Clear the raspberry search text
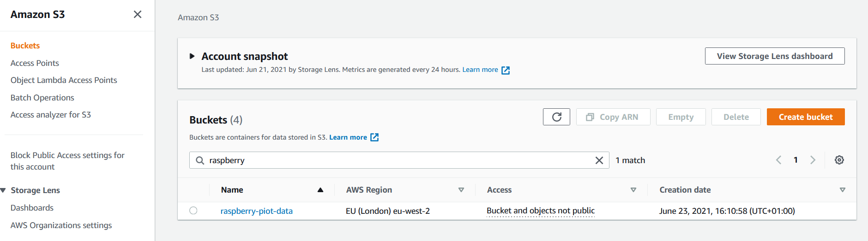868x241 pixels. (599, 160)
